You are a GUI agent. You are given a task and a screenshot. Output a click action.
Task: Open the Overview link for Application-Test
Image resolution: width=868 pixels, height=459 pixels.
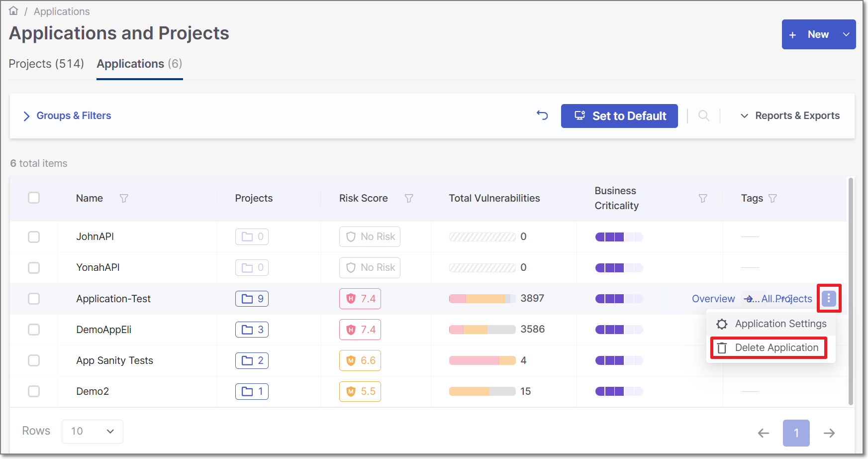[x=713, y=298]
